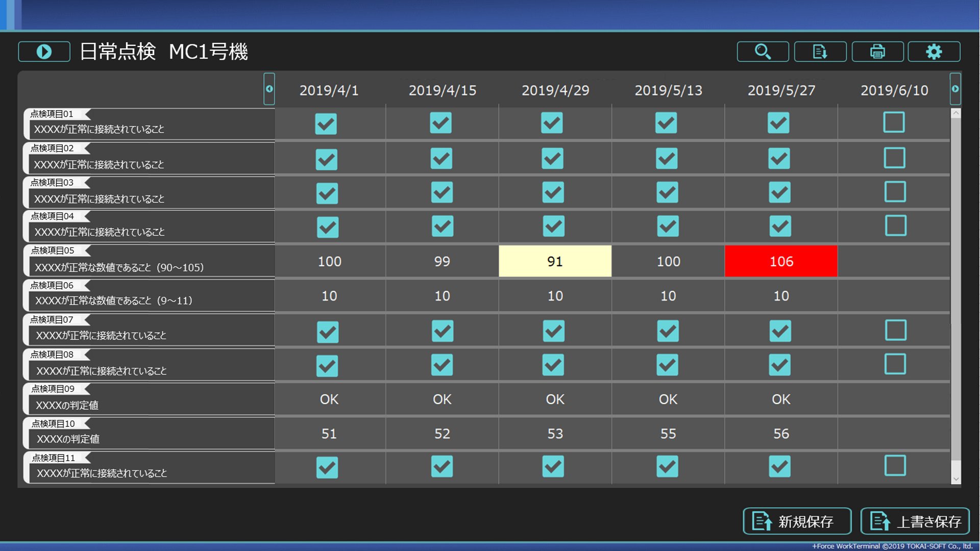Screen dimensions: 980x551
Task: Click empty 点検項目05 field for 2019/6/10
Action: 894,261
